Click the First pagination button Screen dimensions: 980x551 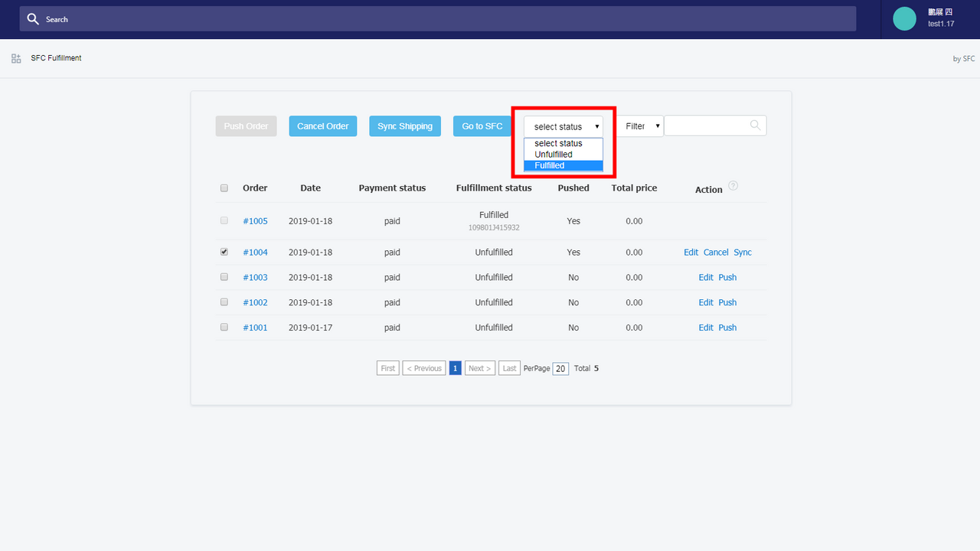388,368
